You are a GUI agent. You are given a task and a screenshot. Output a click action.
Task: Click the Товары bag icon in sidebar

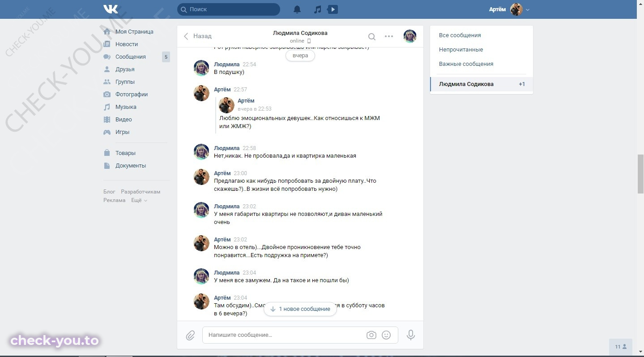tap(107, 153)
